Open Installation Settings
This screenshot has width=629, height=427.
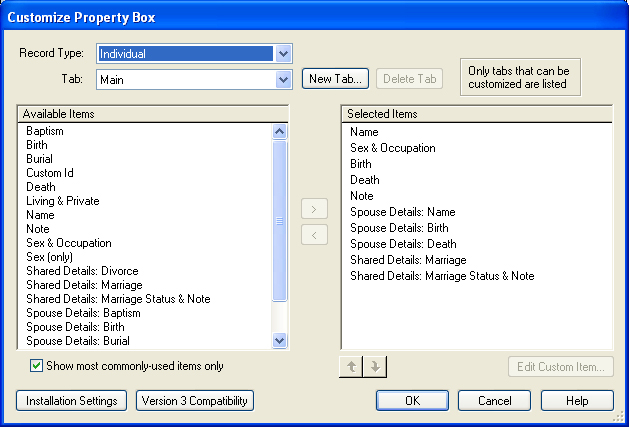pos(71,401)
